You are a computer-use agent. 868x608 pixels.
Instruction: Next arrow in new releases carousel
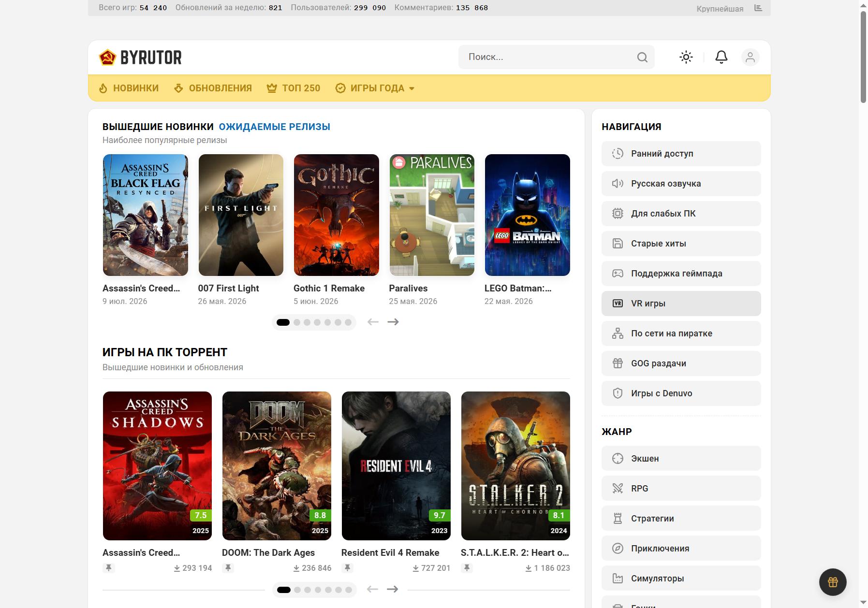click(393, 322)
